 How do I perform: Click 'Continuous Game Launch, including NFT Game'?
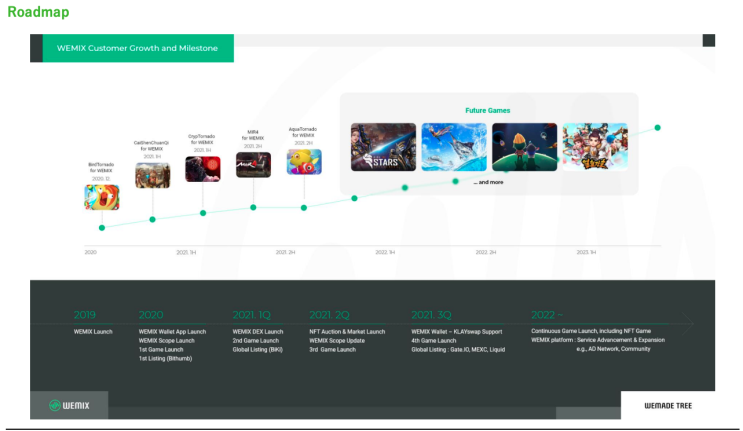tap(591, 331)
